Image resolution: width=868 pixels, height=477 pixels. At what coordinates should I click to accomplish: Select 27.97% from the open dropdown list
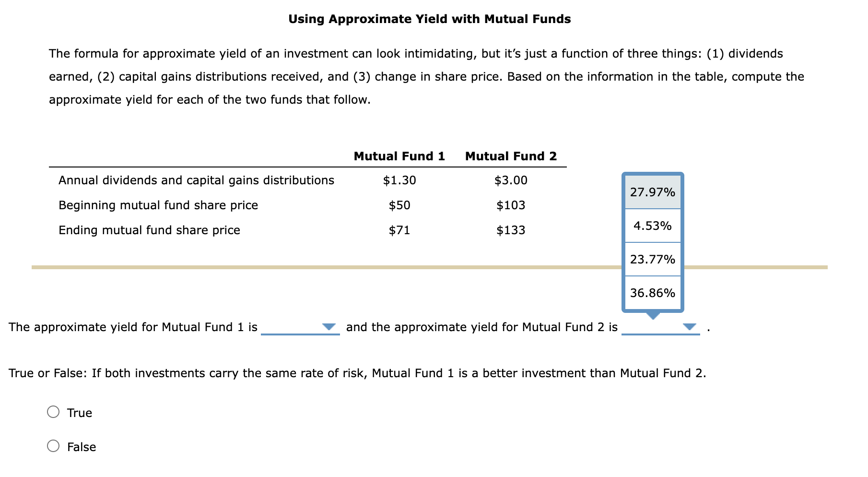point(652,192)
